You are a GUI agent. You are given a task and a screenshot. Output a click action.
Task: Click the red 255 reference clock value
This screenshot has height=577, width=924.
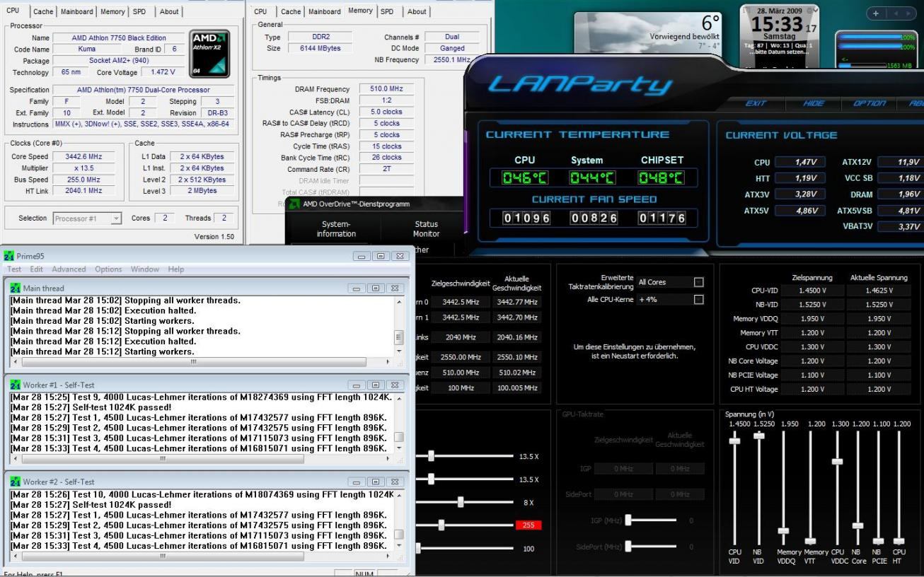[x=529, y=525]
